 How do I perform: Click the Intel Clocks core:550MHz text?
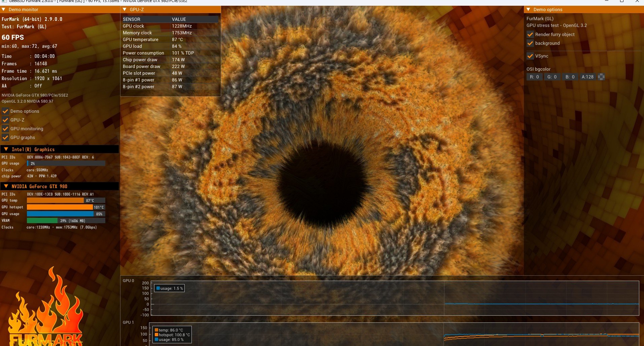tap(37, 170)
